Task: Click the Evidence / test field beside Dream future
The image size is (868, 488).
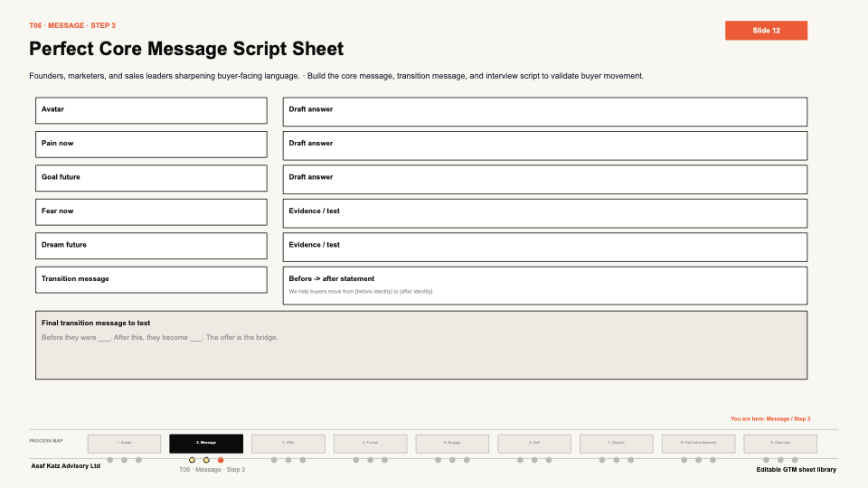Action: click(x=544, y=247)
